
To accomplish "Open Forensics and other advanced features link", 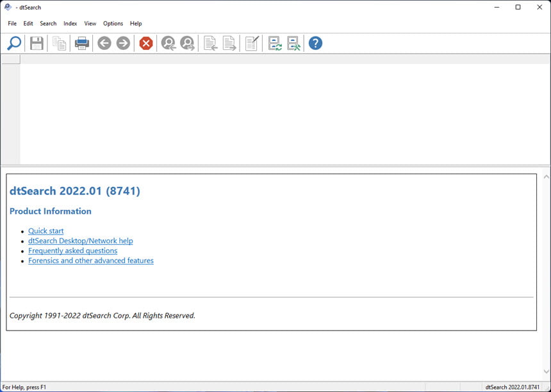I will point(91,260).
